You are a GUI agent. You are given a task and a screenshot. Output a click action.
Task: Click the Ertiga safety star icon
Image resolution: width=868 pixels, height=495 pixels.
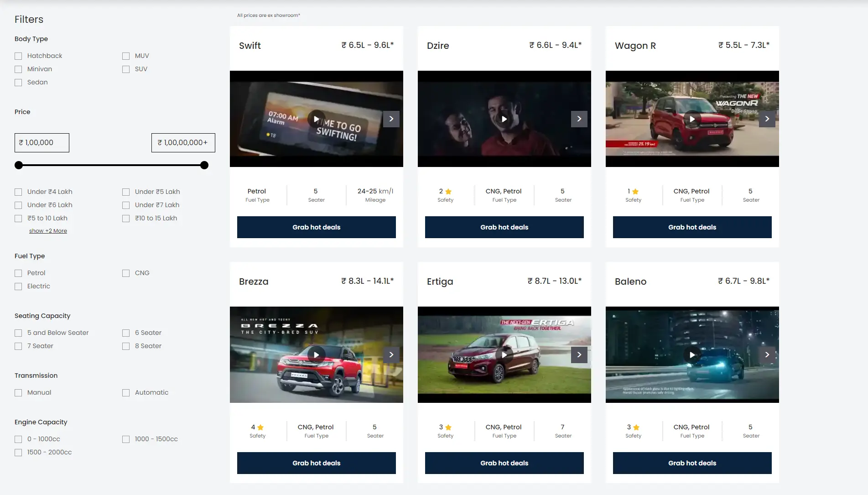(448, 427)
